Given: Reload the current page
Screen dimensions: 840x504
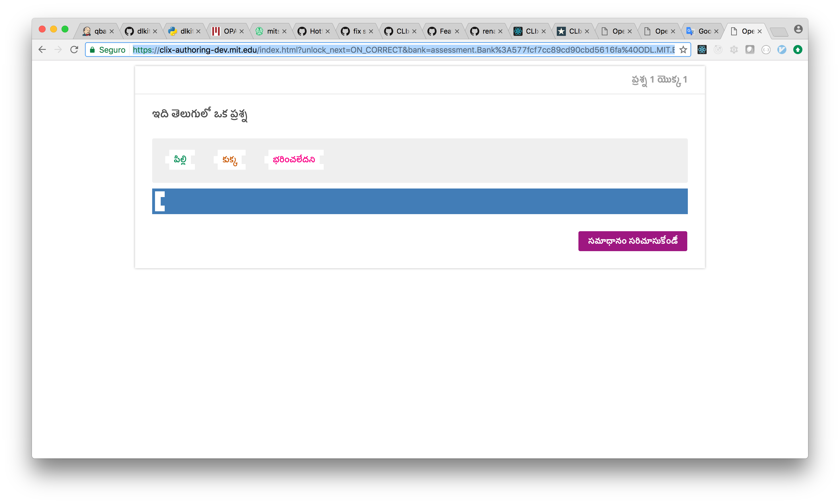Looking at the screenshot, I should pyautogui.click(x=74, y=50).
